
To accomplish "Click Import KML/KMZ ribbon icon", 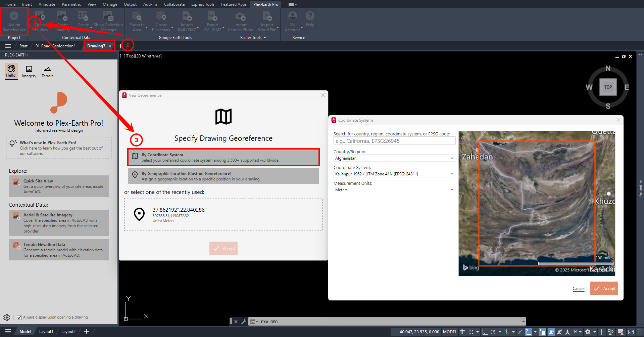I will [187, 22].
